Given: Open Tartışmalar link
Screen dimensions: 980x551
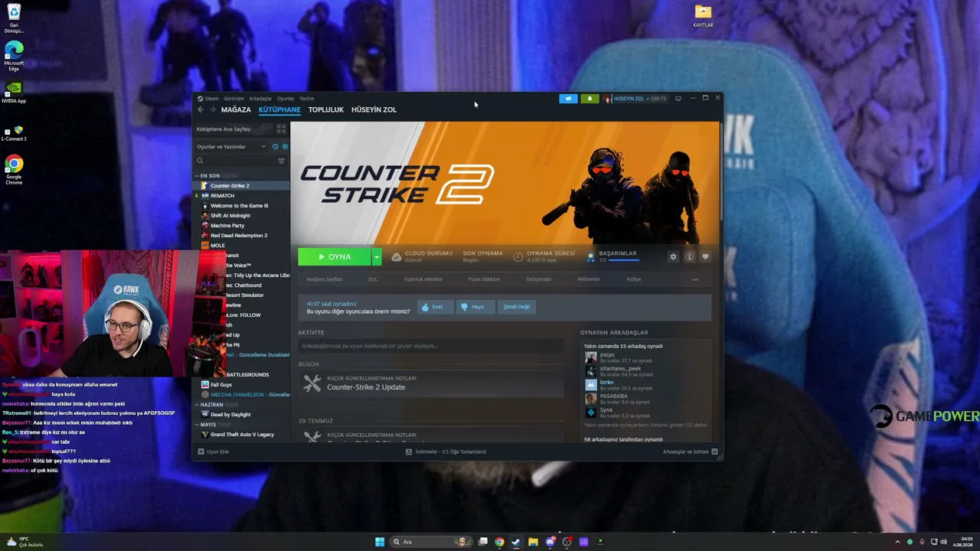Looking at the screenshot, I should pos(538,279).
